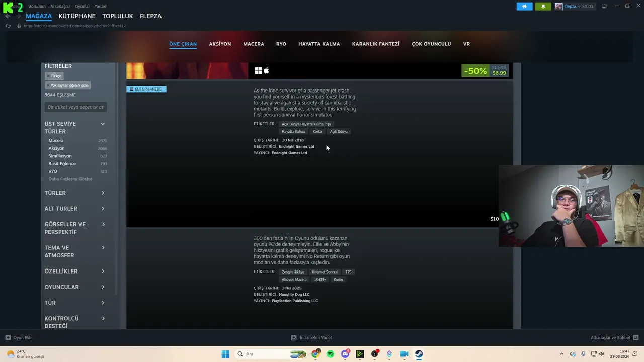Remove the Türkçe filter chip
The width and height of the screenshot is (644, 362).
(x=48, y=76)
